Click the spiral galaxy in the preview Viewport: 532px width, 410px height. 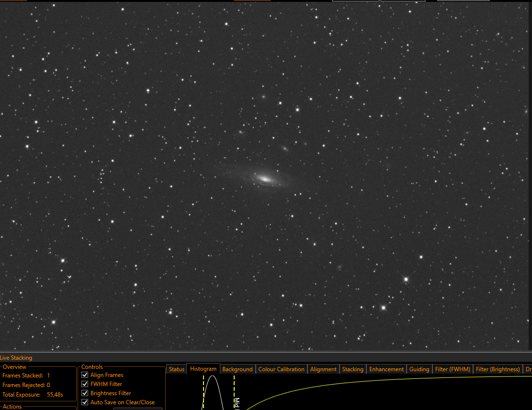(x=266, y=179)
